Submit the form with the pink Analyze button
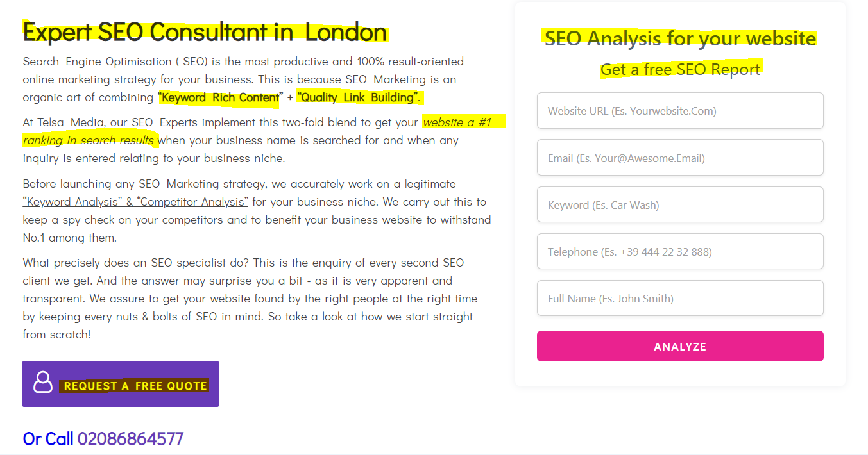The height and width of the screenshot is (455, 868). pyautogui.click(x=680, y=346)
